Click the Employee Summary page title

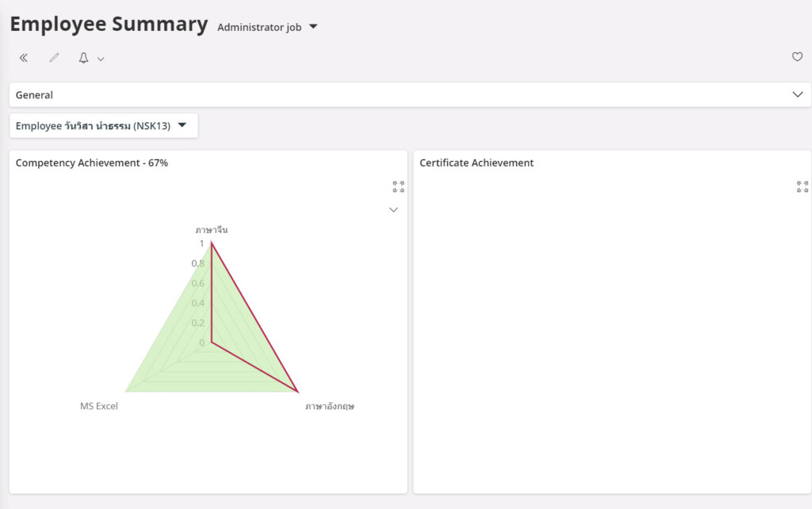[x=109, y=24]
